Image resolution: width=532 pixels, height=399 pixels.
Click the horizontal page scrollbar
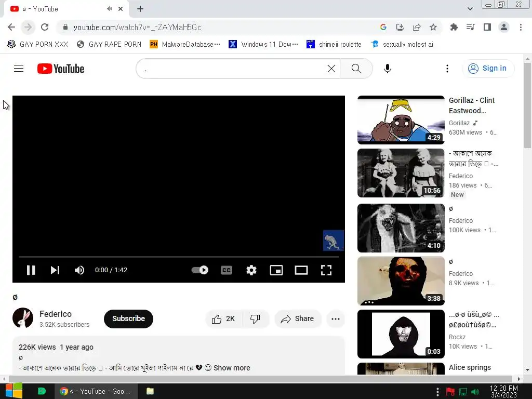260,379
